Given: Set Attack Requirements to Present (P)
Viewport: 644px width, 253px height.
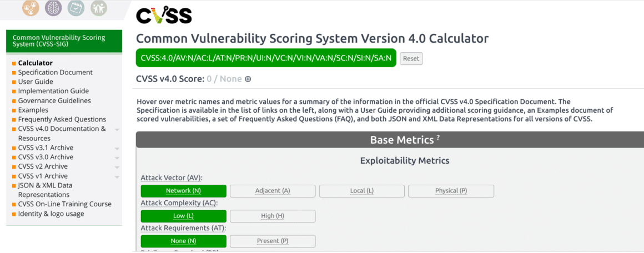Looking at the screenshot, I should pos(273,241).
